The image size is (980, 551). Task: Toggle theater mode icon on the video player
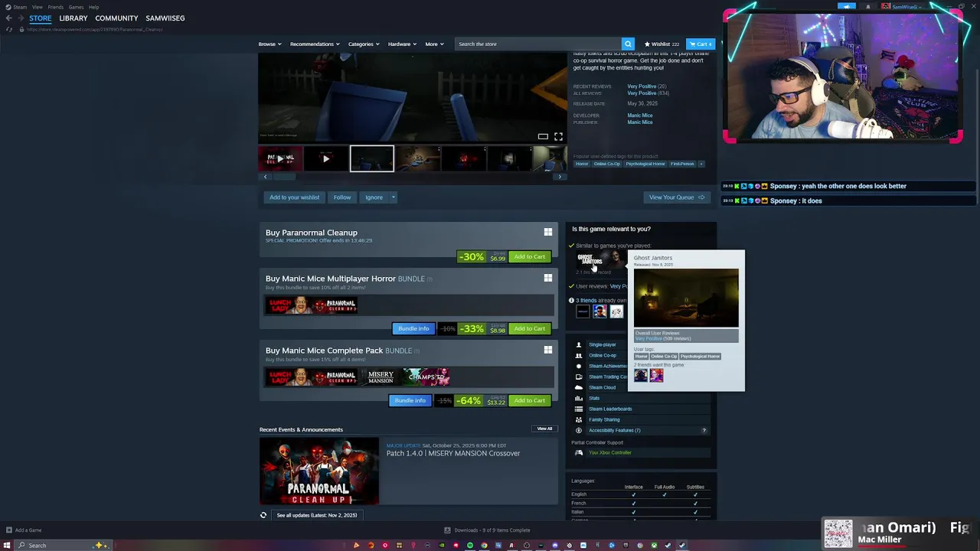[543, 136]
